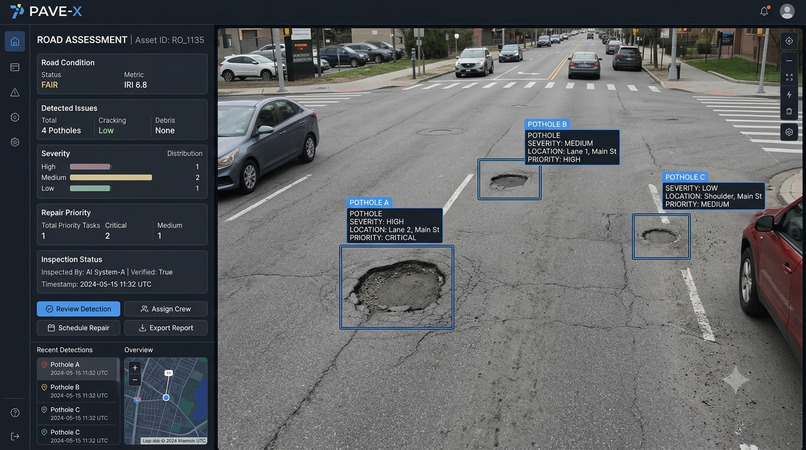Click the POTHOLE B label tag on the image
Viewport: 806px width, 450px height.
click(547, 124)
